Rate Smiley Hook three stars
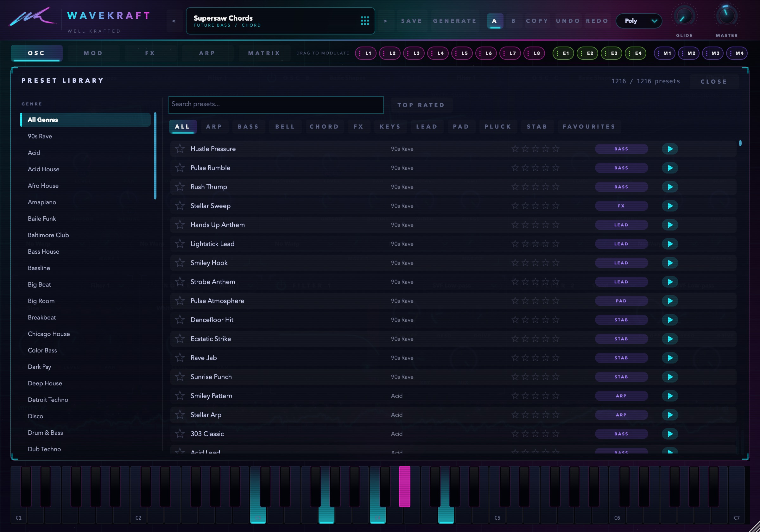 (x=535, y=263)
